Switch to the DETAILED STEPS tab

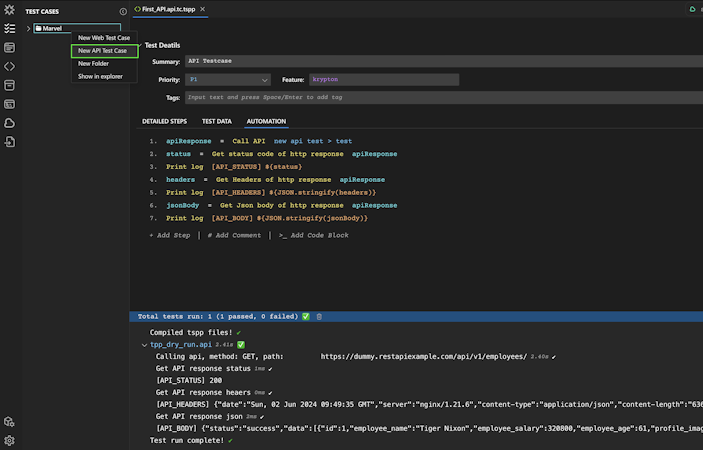point(164,121)
